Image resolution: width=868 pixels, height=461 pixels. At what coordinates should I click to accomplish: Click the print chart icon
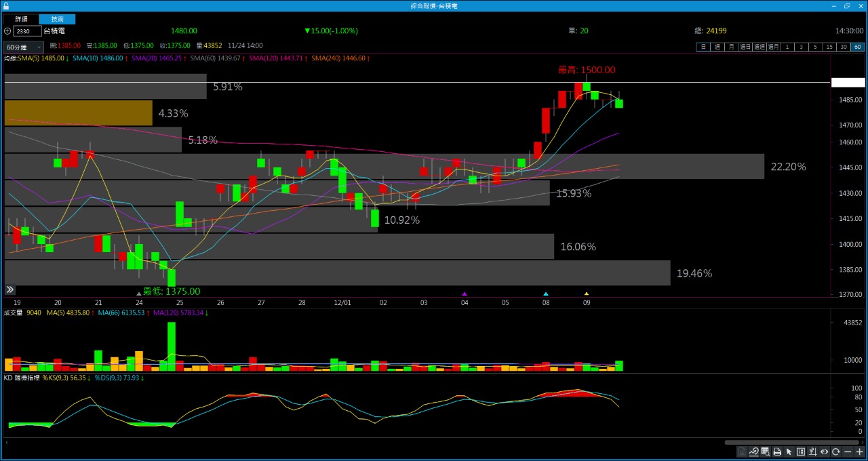pos(777,452)
